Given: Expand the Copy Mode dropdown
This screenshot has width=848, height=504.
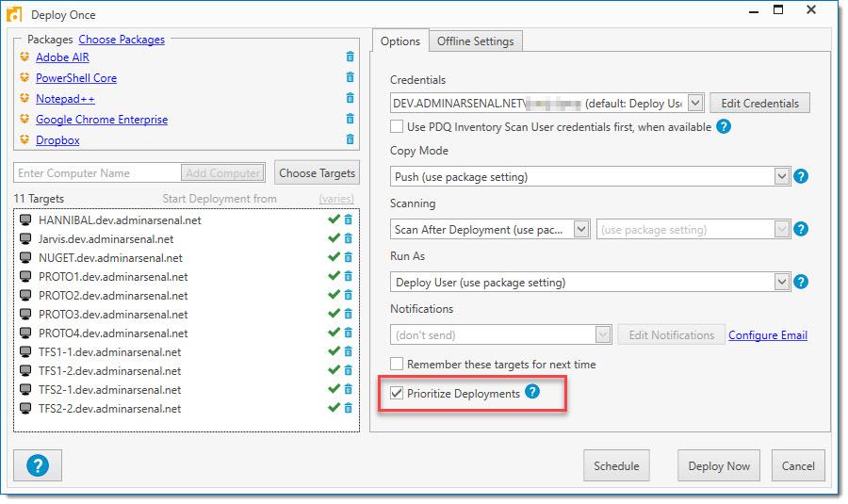Looking at the screenshot, I should [x=781, y=176].
